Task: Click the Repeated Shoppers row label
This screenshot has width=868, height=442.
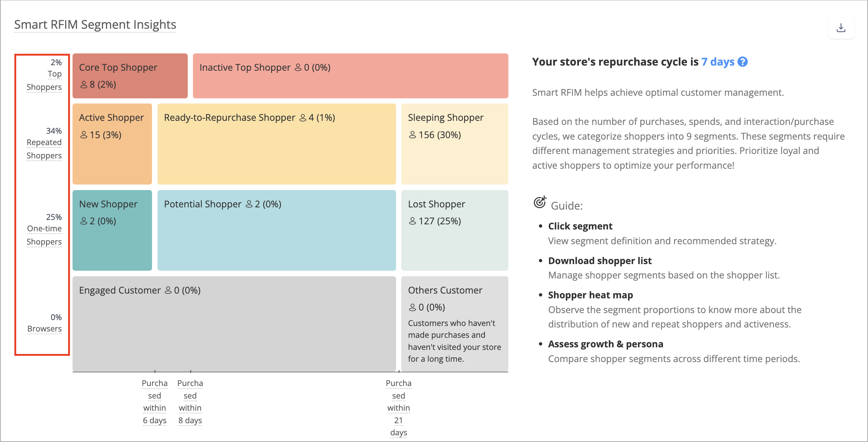Action: (44, 149)
